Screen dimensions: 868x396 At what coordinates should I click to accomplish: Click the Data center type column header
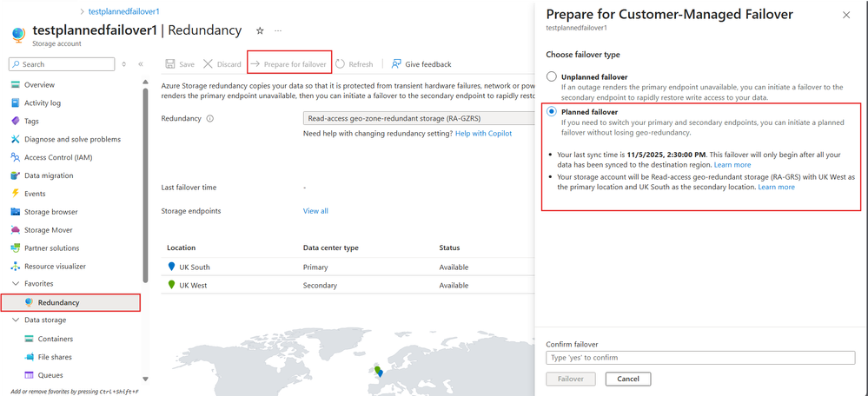tap(330, 247)
